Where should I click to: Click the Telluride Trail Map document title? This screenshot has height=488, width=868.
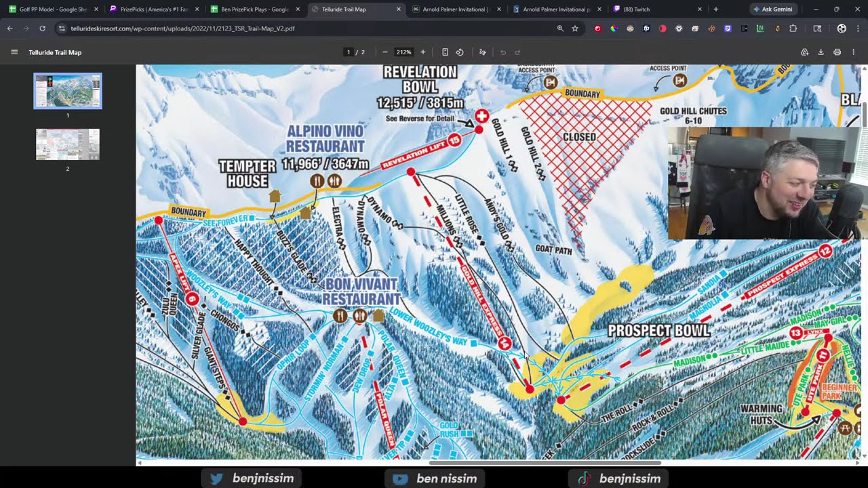(x=55, y=52)
